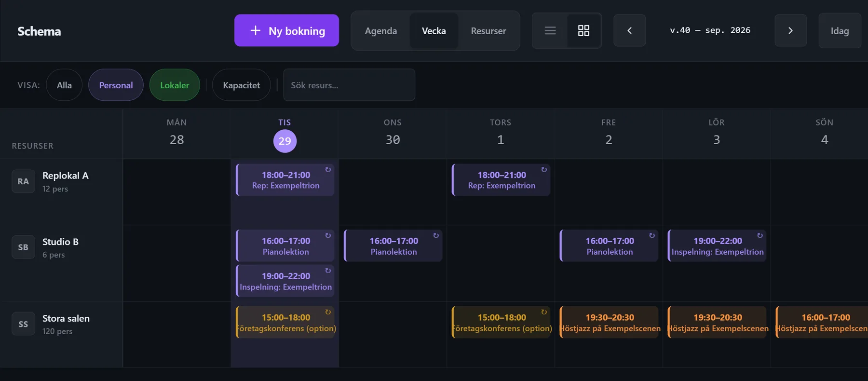Click the SB avatar for Studio B

coord(23,247)
